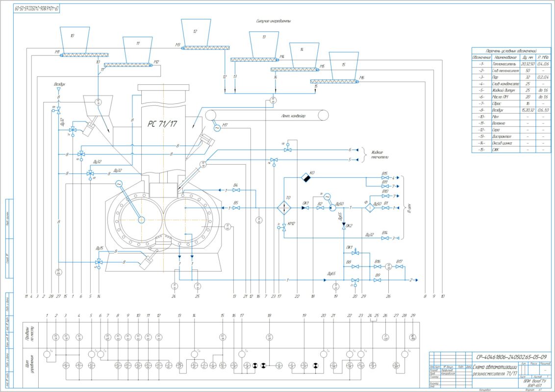Screen dimensions: 555x392
Task: Select the В8 valve symbol
Action: pos(355,267)
